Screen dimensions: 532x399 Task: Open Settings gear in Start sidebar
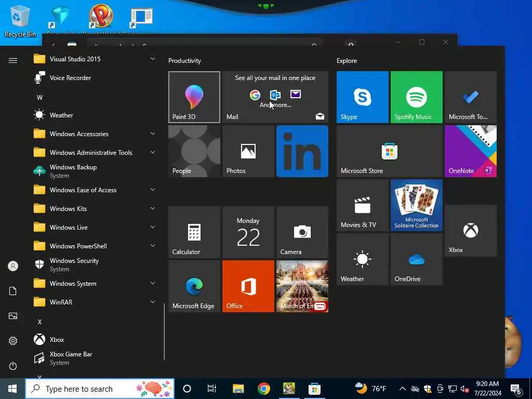(x=13, y=341)
